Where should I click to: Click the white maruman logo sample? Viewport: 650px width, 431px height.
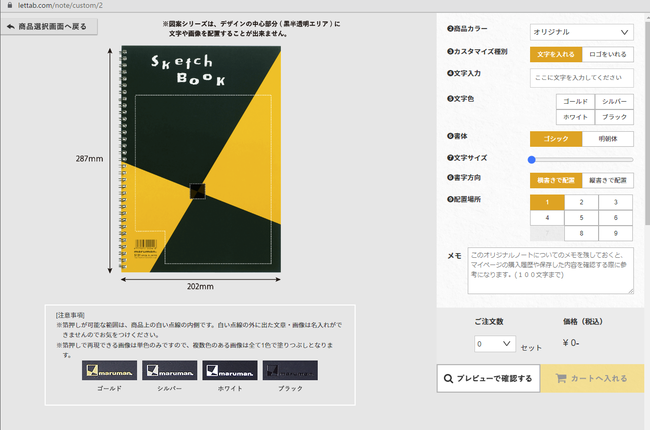(x=227, y=370)
